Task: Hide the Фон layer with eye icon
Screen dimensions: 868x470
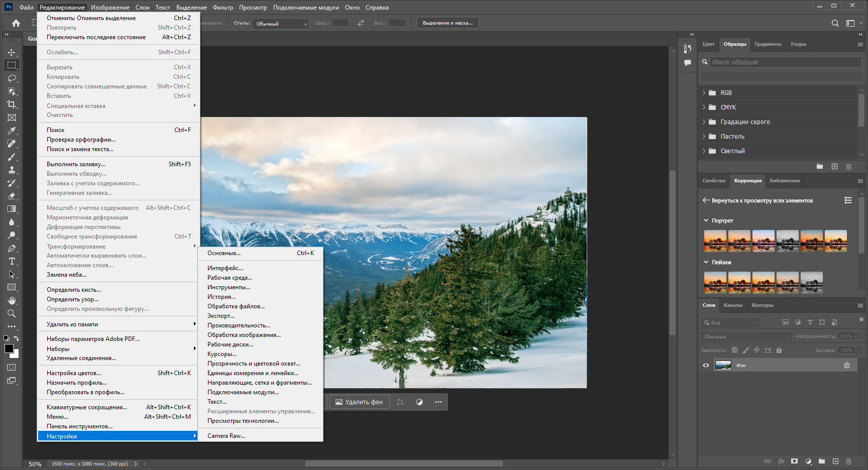Action: coord(706,365)
